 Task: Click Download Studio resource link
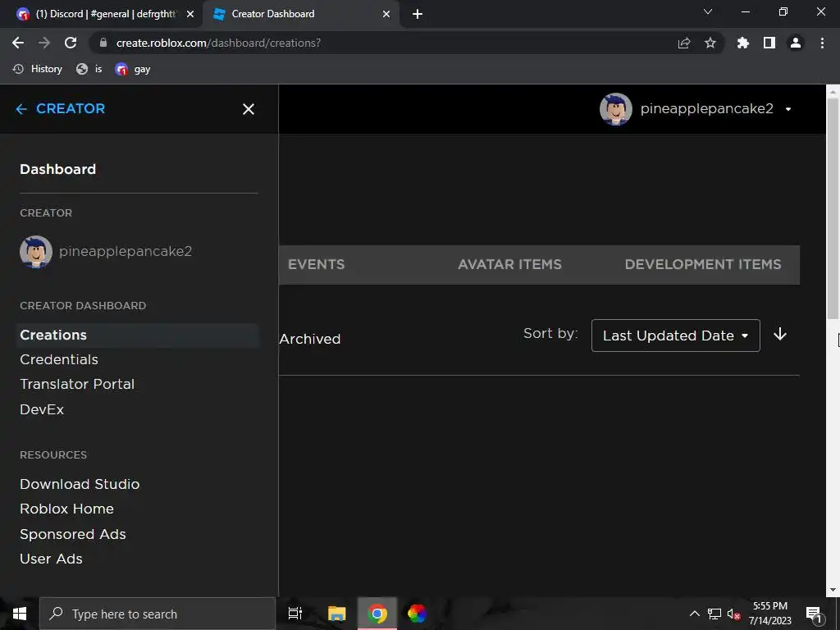click(x=80, y=484)
